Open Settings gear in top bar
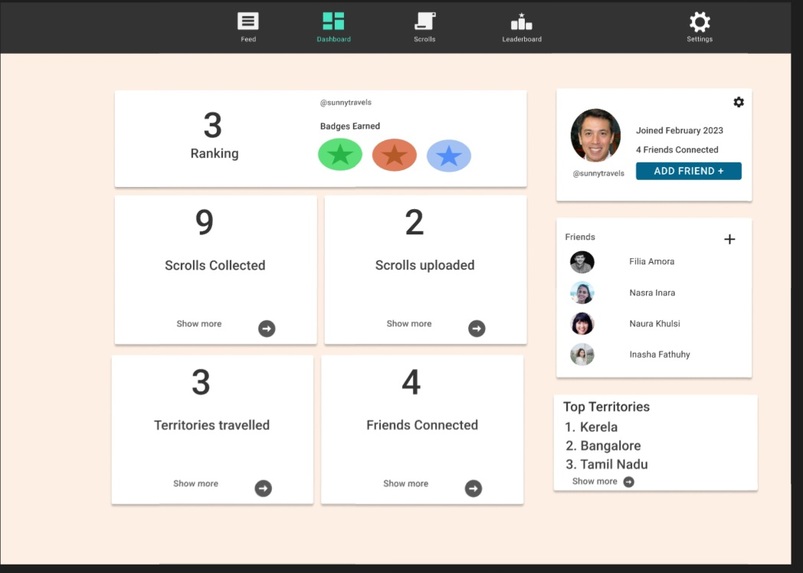The height and width of the screenshot is (573, 803). click(x=700, y=22)
